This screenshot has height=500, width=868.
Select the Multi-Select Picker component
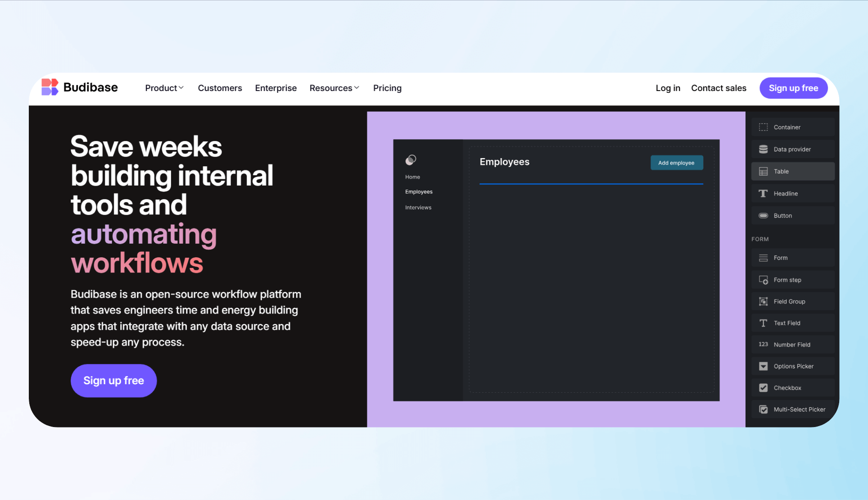point(792,409)
